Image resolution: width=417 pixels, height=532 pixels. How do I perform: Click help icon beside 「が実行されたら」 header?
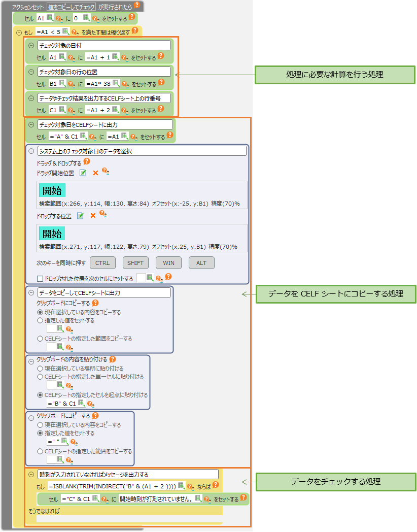click(136, 6)
